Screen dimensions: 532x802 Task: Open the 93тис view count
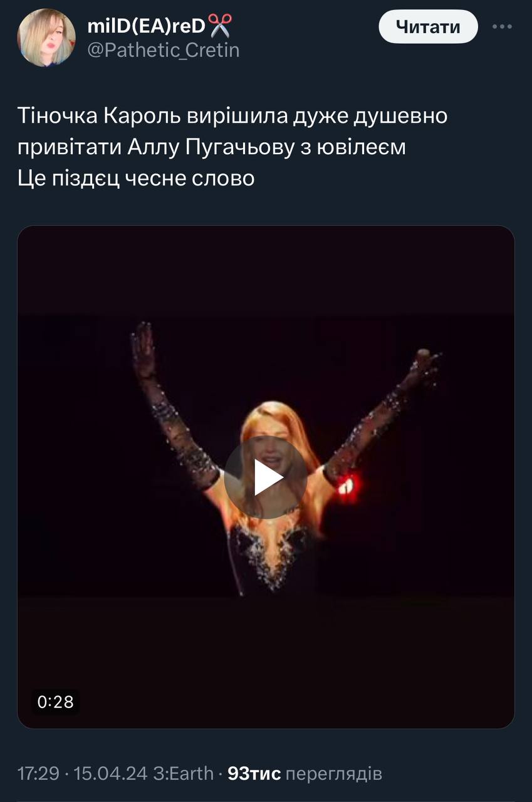click(254, 774)
